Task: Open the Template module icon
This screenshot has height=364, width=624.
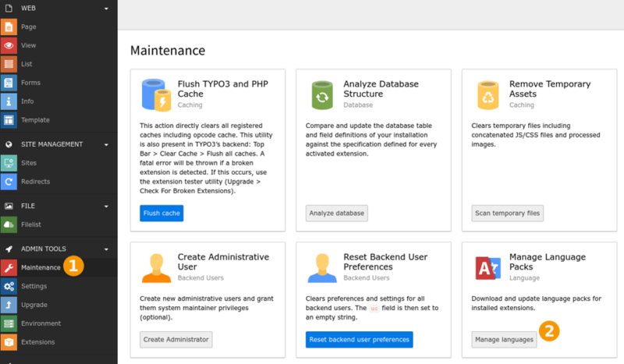Action: click(x=9, y=120)
